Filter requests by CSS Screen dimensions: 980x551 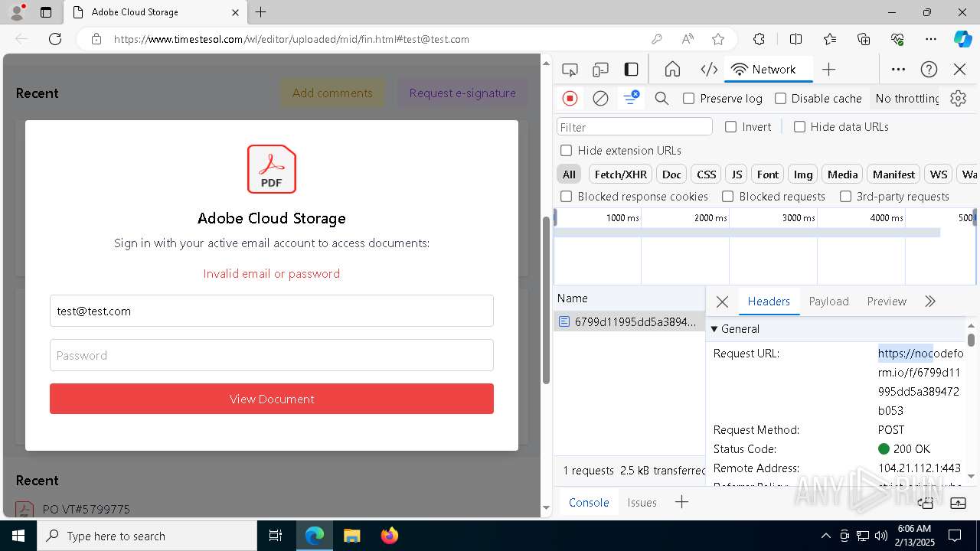point(706,174)
